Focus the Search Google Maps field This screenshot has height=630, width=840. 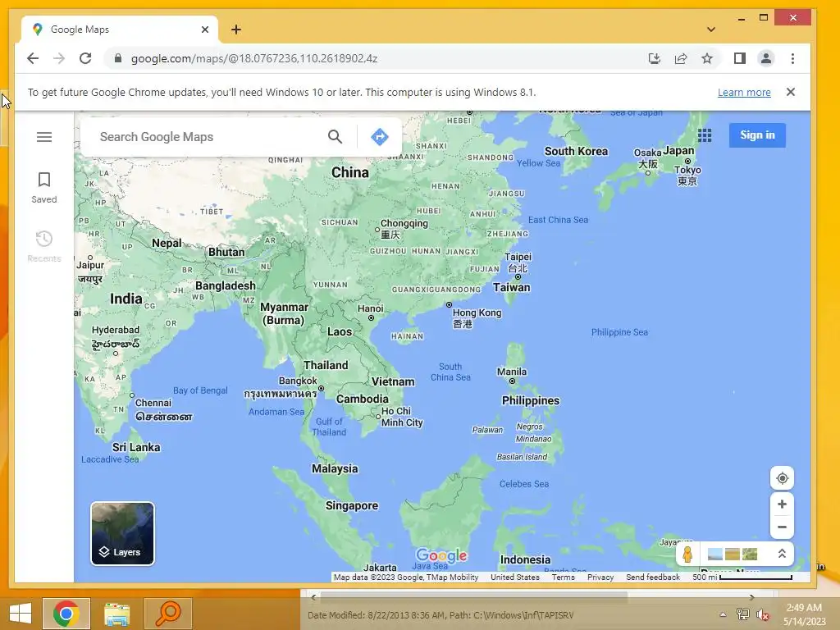click(209, 137)
